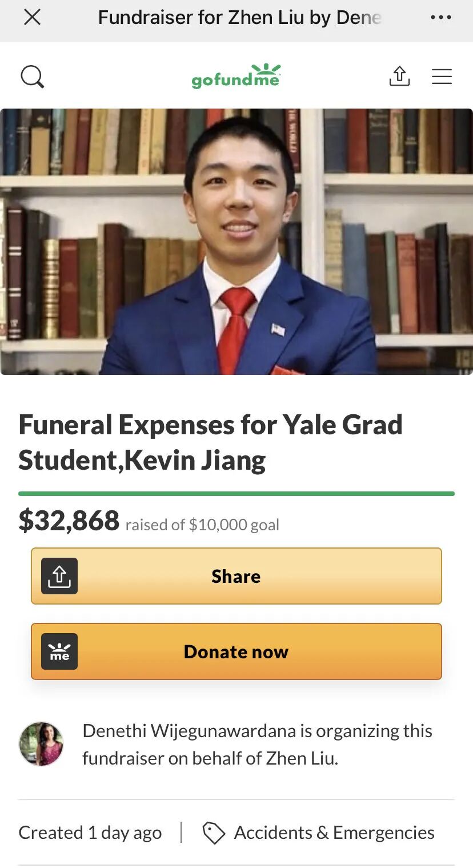Tap the orange Donate now button
Image resolution: width=473 pixels, height=868 pixels.
pyautogui.click(x=236, y=651)
